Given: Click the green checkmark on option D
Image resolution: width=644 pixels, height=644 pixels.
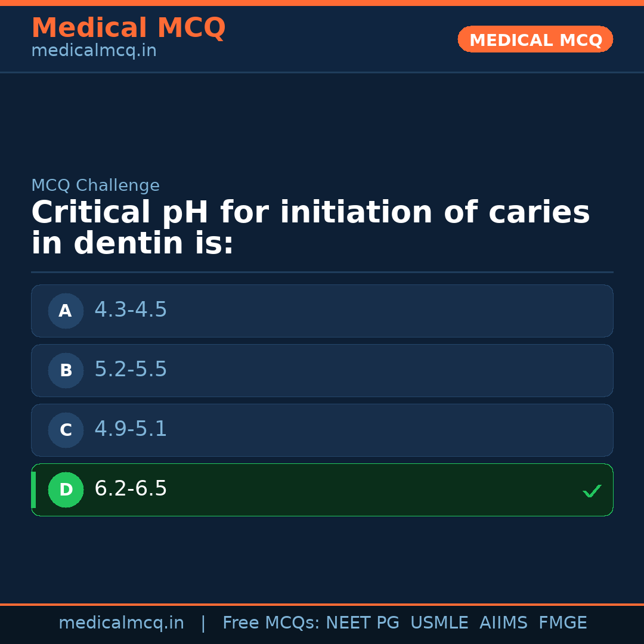Looking at the screenshot, I should [592, 491].
